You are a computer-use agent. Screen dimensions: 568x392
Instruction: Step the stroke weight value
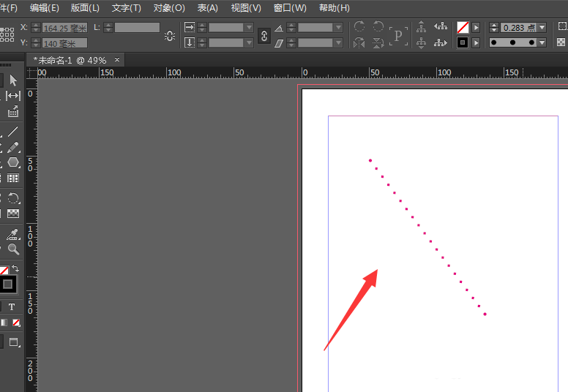click(494, 28)
